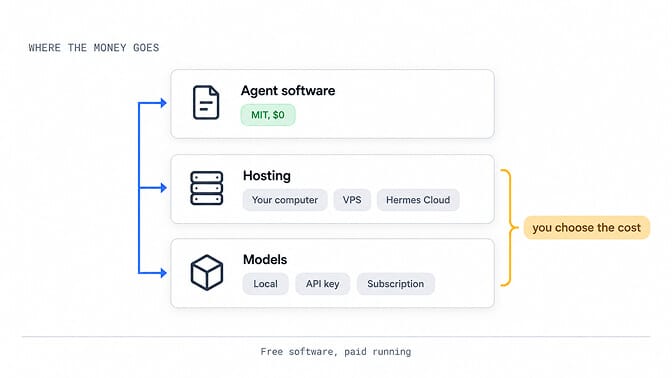Click the Hosting server stack icon
Screen dimensions: 672x378
(x=207, y=188)
